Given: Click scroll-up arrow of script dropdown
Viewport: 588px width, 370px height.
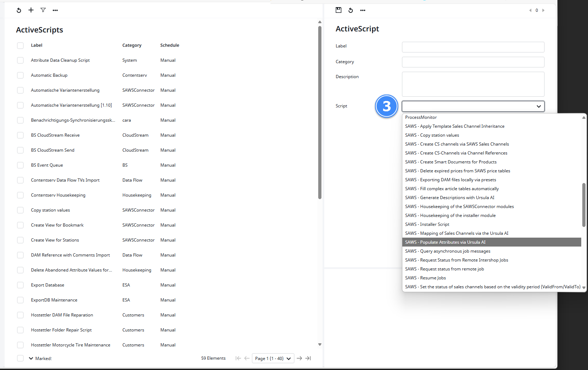Looking at the screenshot, I should point(584,117).
